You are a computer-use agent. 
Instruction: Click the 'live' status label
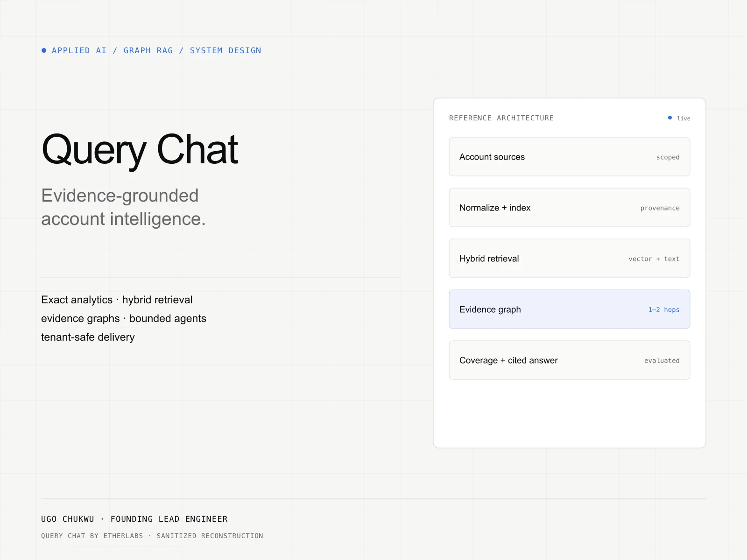coord(684,119)
